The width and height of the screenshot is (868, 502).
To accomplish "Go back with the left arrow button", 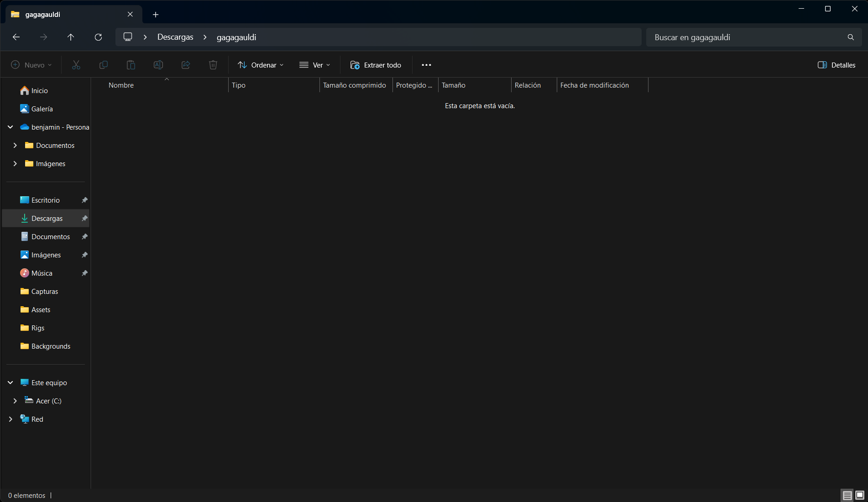I will [x=16, y=37].
